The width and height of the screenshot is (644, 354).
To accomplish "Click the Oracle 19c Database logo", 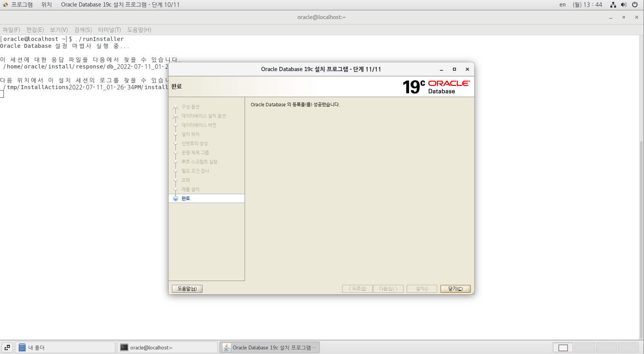I will 436,87.
